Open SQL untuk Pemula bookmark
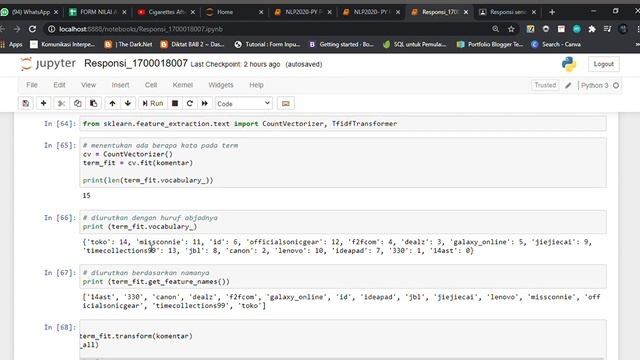The image size is (640, 360). pos(415,44)
